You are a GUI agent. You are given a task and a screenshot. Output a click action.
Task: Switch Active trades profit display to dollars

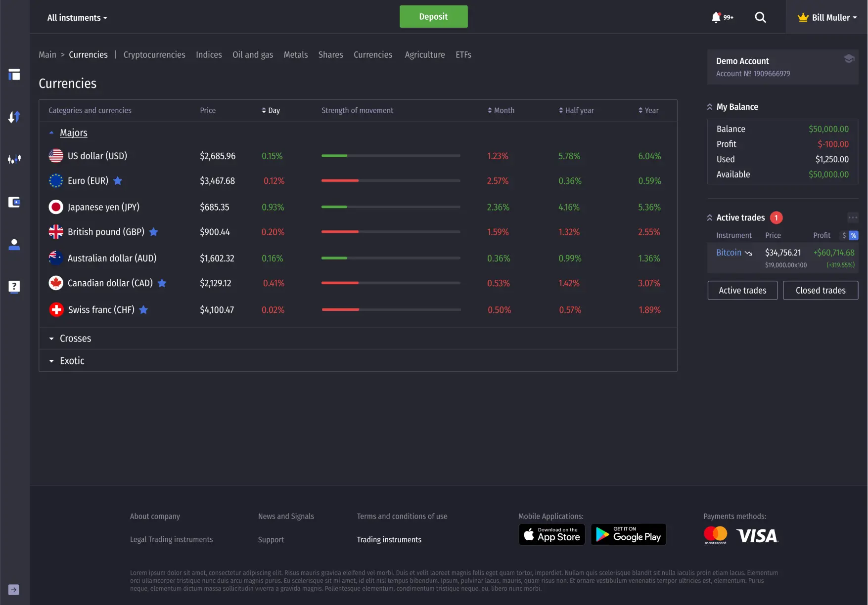click(x=844, y=235)
